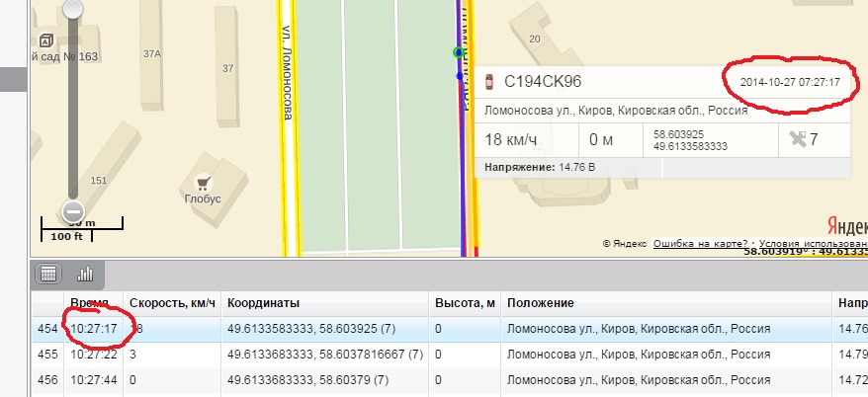Viewport: 868px width, 397px height.
Task: Click the Положение column header
Action: coord(540,303)
